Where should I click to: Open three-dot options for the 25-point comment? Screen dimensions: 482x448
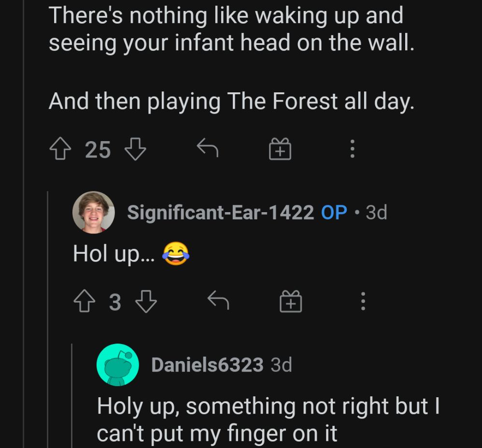tap(353, 149)
